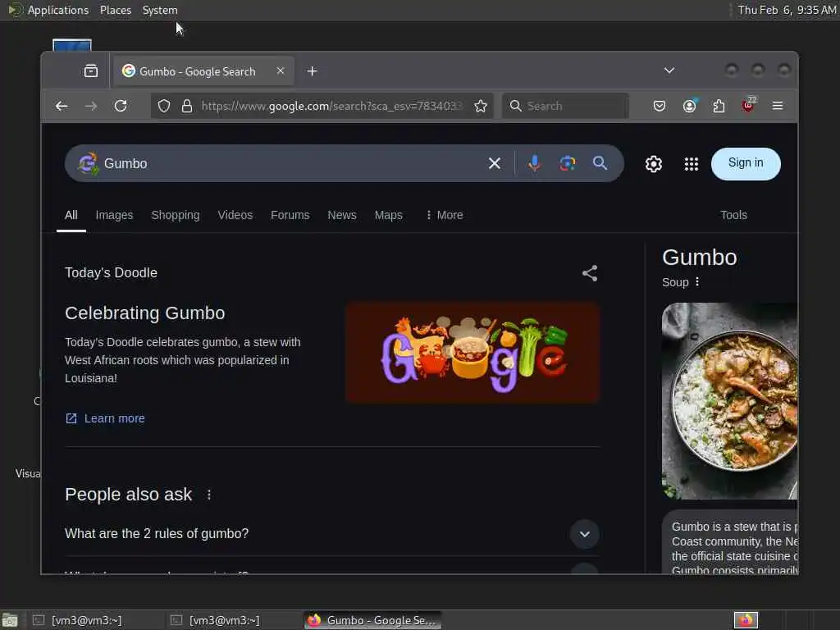Open the Google apps grid

[691, 164]
